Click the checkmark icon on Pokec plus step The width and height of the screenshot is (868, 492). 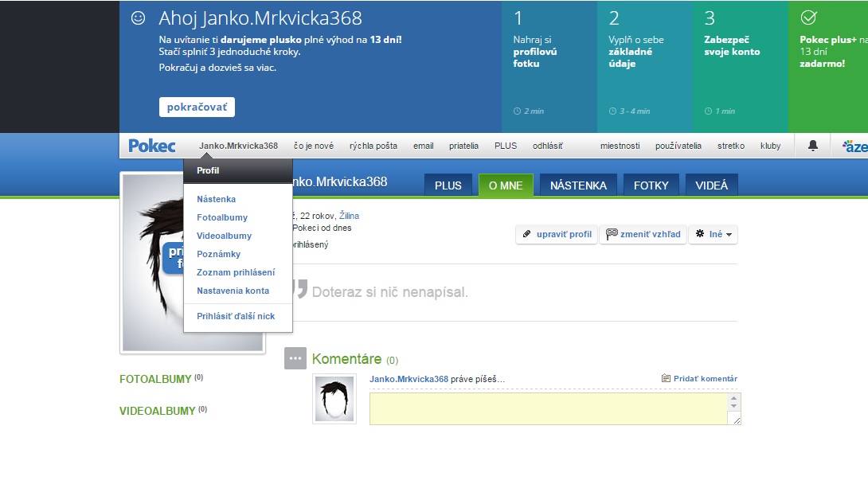pos(808,18)
